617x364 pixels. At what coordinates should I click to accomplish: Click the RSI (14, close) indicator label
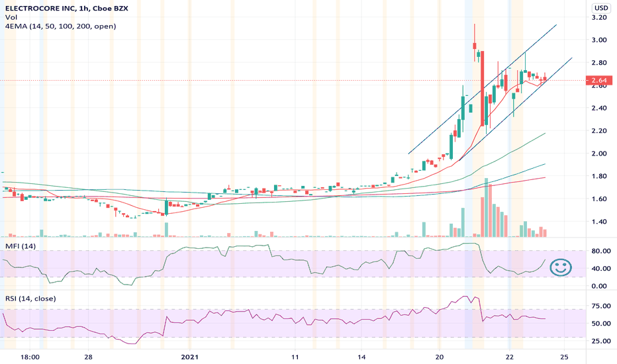(x=30, y=298)
